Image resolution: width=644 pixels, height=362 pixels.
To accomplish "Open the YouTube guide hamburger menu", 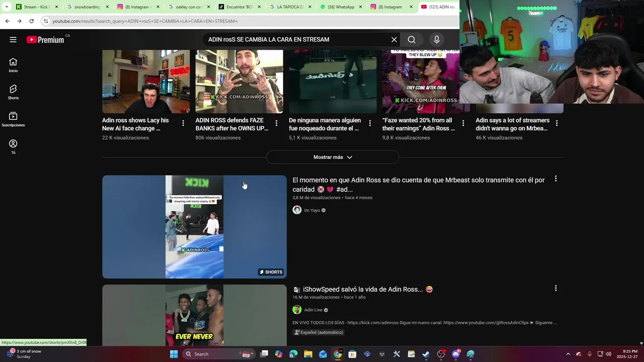I will (x=13, y=40).
